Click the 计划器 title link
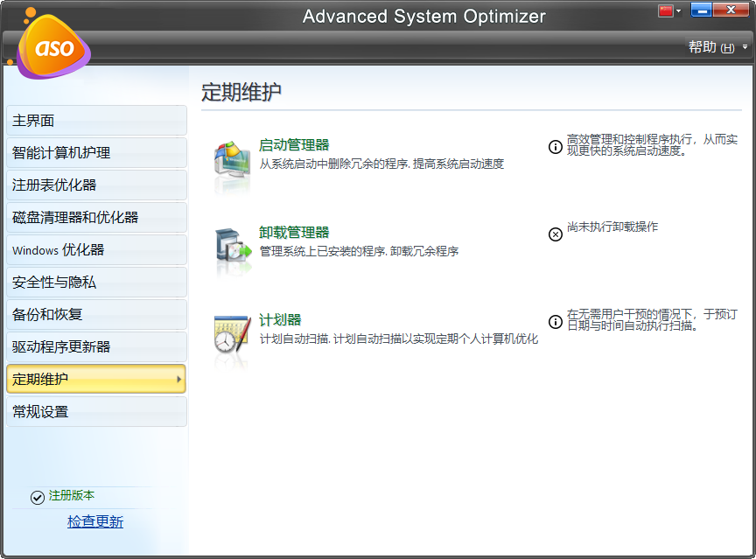 [x=280, y=320]
